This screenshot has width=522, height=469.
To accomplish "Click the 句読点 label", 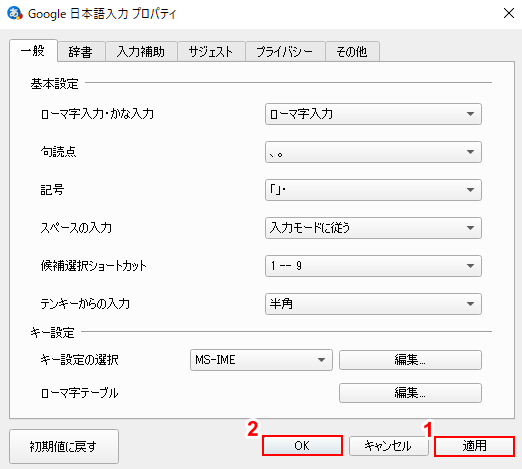I will pos(58,152).
